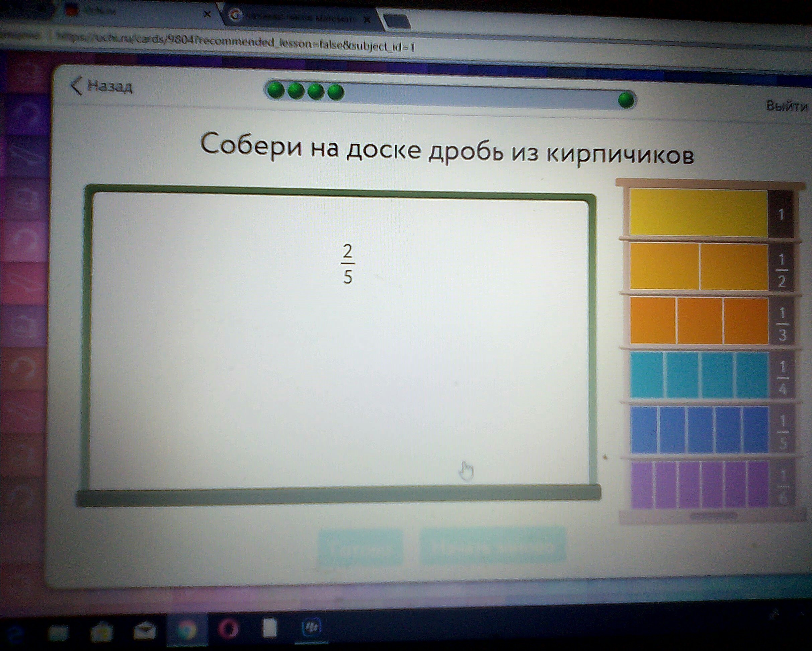Click the 1 label beside the yellow brick

click(x=781, y=214)
